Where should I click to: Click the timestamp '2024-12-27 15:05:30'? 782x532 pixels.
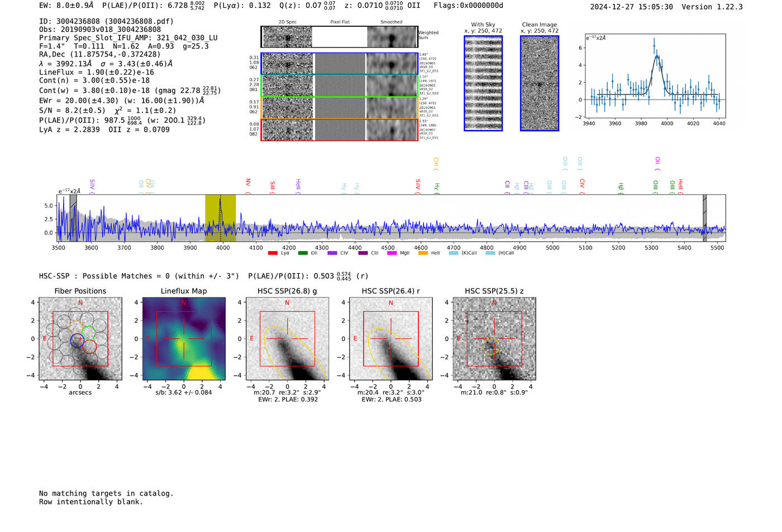[x=632, y=7]
